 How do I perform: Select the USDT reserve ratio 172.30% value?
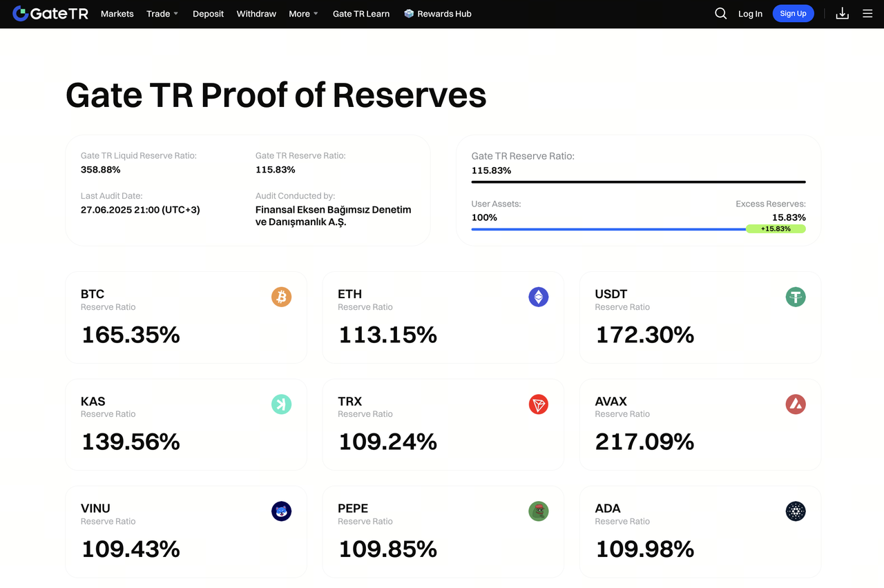tap(644, 335)
